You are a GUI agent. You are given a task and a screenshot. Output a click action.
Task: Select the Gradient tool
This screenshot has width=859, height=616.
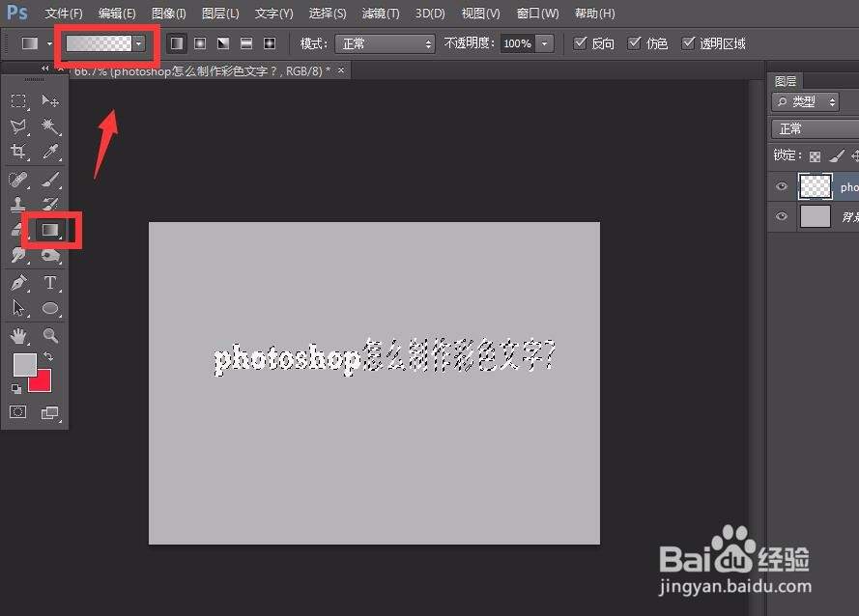click(50, 230)
